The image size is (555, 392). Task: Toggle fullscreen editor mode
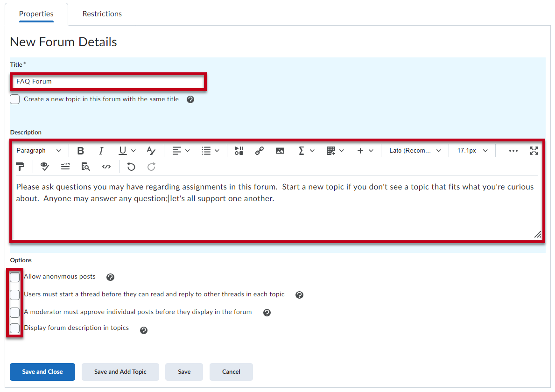[x=534, y=151]
